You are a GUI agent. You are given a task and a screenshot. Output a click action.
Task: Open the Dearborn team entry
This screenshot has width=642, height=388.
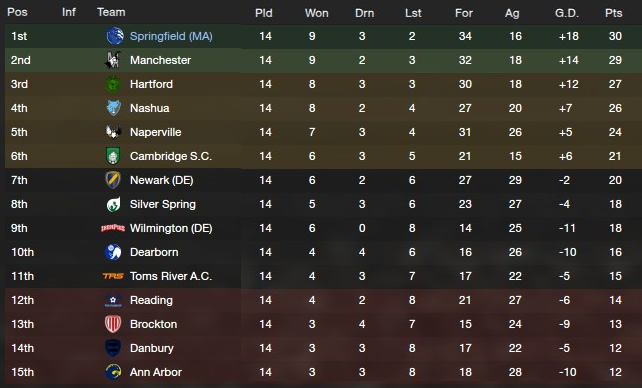coord(154,252)
